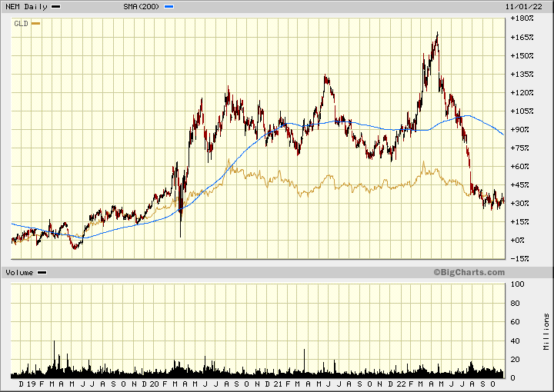Click the +60% axis label
This screenshot has height=392, width=554.
pos(519,166)
